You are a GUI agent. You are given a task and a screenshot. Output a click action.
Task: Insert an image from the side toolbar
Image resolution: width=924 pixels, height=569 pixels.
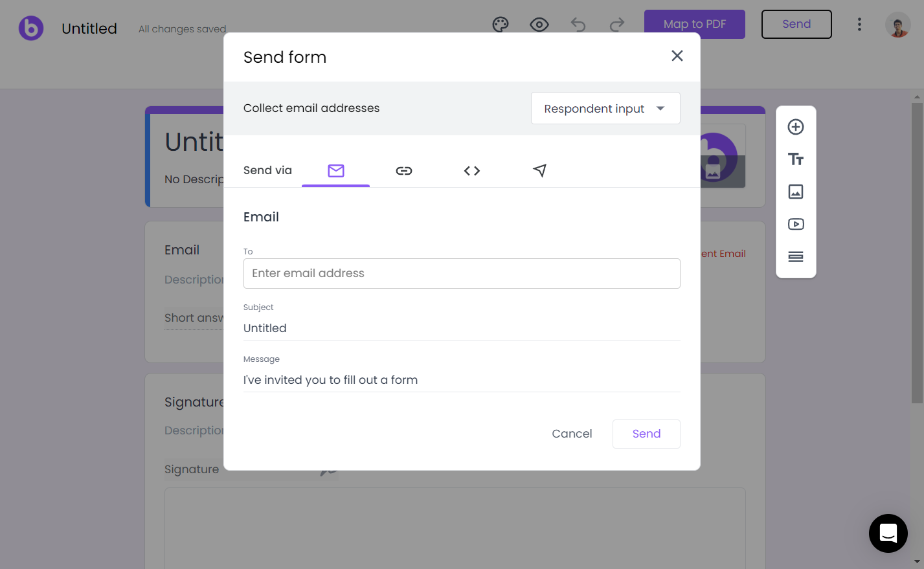point(796,192)
